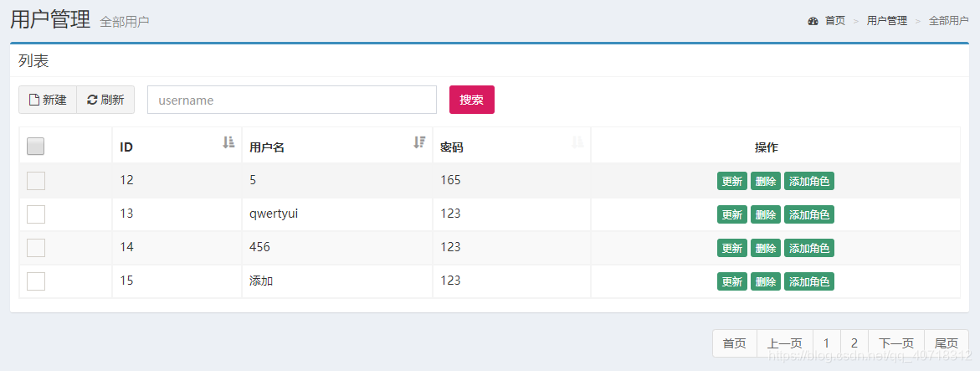Viewport: 980px width, 371px height.
Task: Check the checkbox for row ID 15
Action: click(x=36, y=281)
